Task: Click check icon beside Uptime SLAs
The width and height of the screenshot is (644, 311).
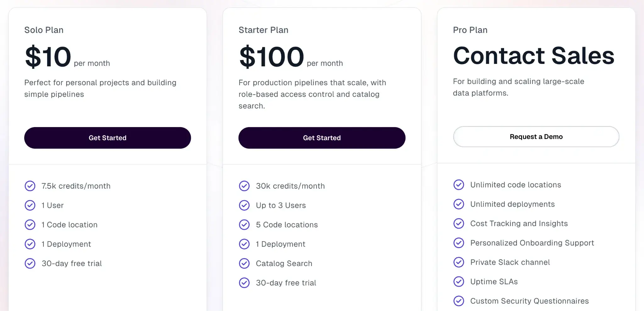Action: 459,281
